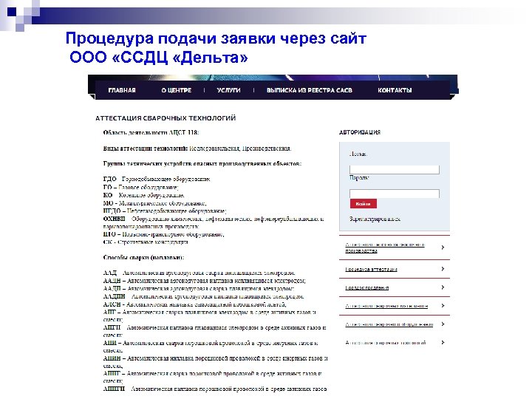Click the СК Строительные конструкции row
This screenshot has width=532, height=399.
click(146, 242)
